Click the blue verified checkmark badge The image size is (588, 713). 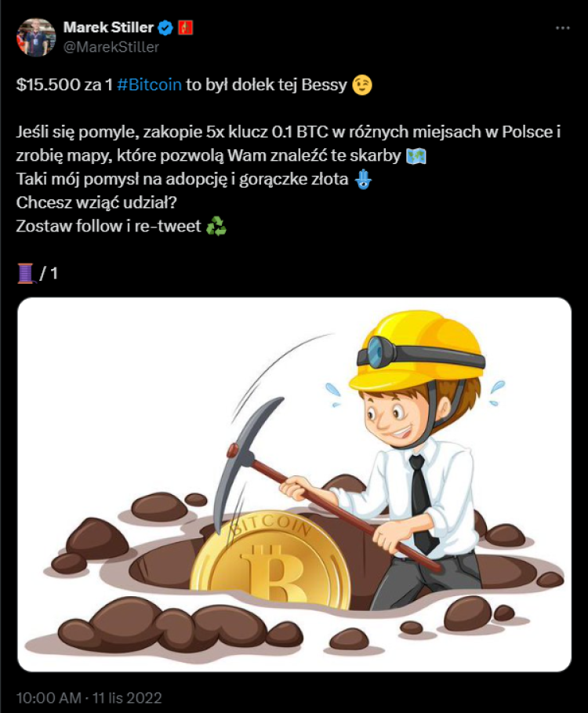pyautogui.click(x=165, y=28)
